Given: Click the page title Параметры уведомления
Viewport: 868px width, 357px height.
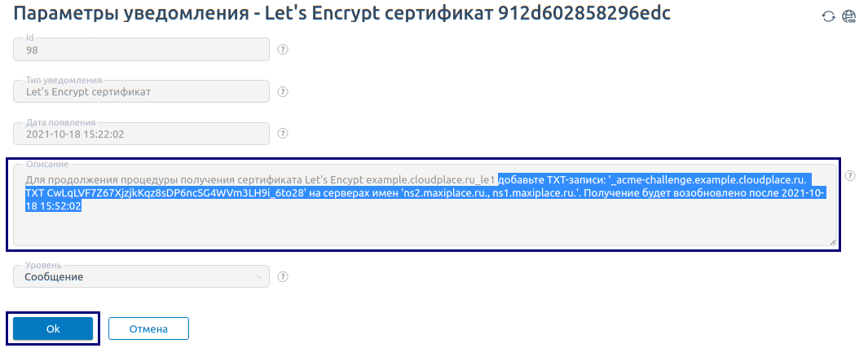Looking at the screenshot, I should 130,13.
